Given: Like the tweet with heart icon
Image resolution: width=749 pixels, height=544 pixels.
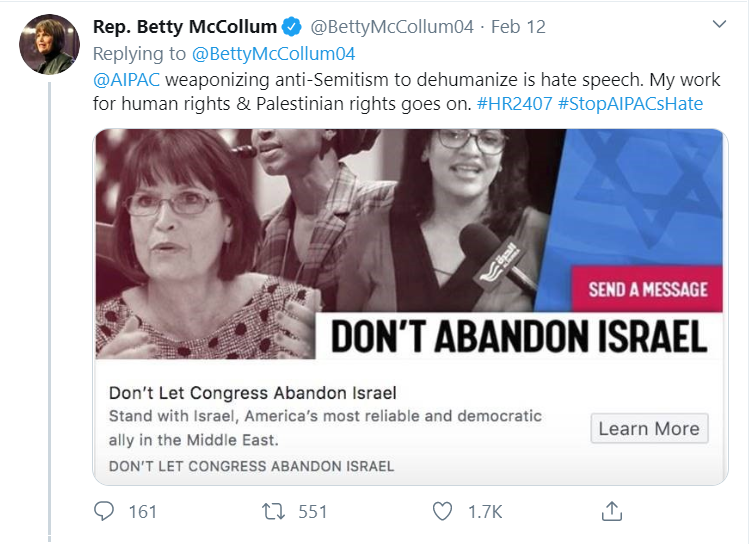Looking at the screenshot, I should [x=442, y=511].
